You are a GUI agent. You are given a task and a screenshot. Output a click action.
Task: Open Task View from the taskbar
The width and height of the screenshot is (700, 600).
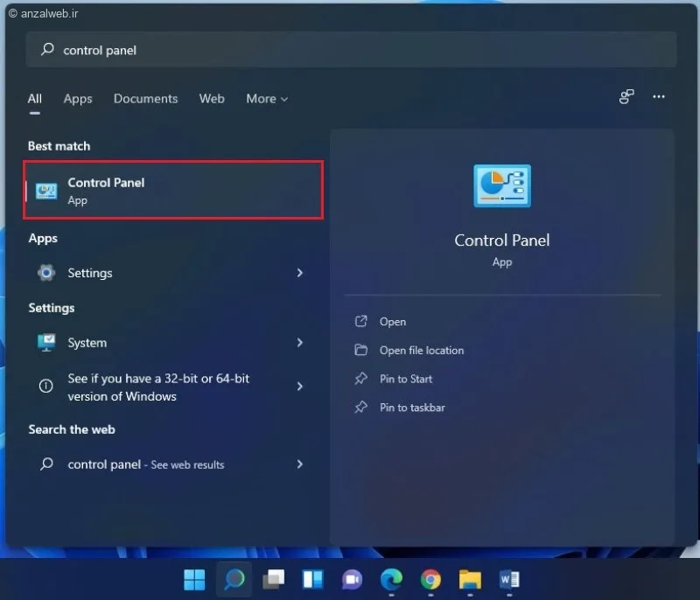[273, 580]
